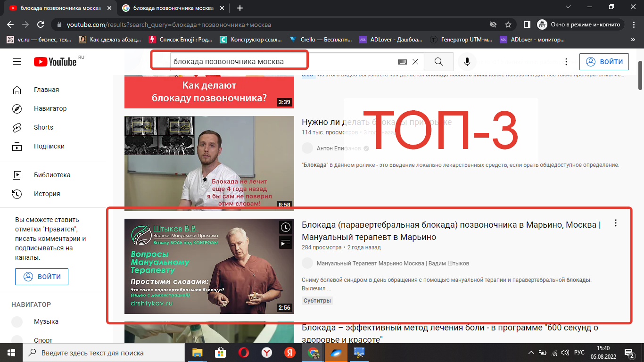
Task: Open the Антон Епифанов channel link
Action: pyautogui.click(x=339, y=148)
